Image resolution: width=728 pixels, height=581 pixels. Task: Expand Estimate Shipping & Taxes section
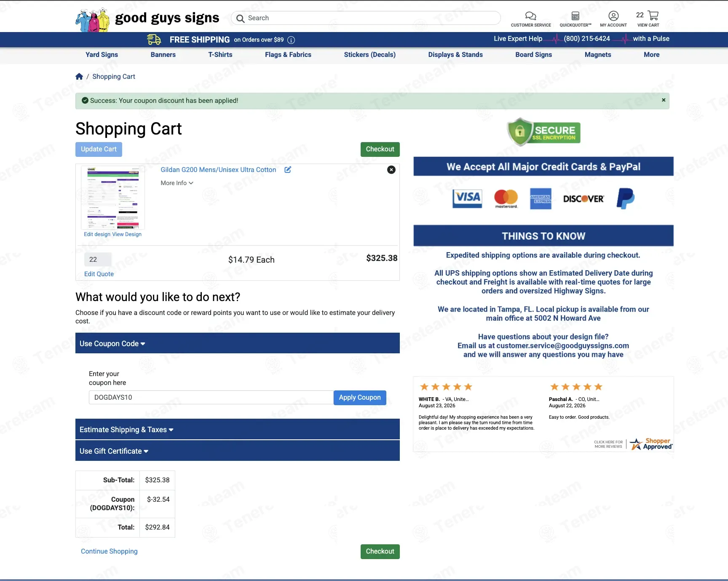click(x=238, y=429)
